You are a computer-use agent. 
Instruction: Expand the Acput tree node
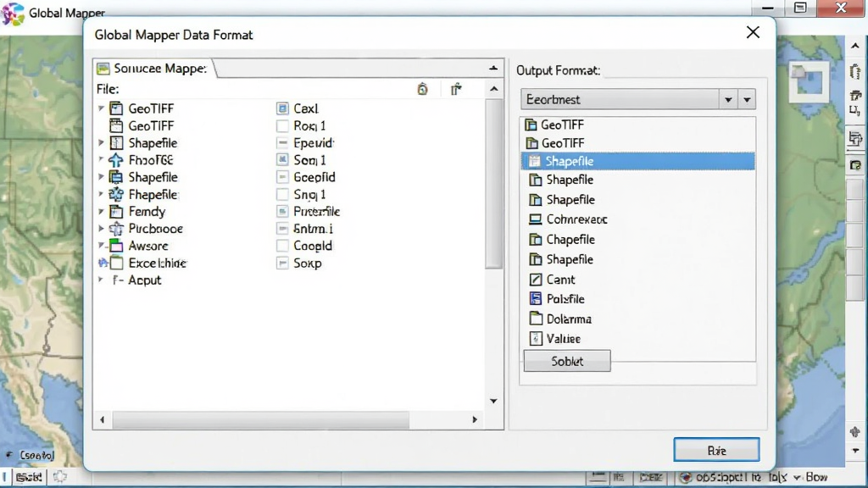point(101,280)
